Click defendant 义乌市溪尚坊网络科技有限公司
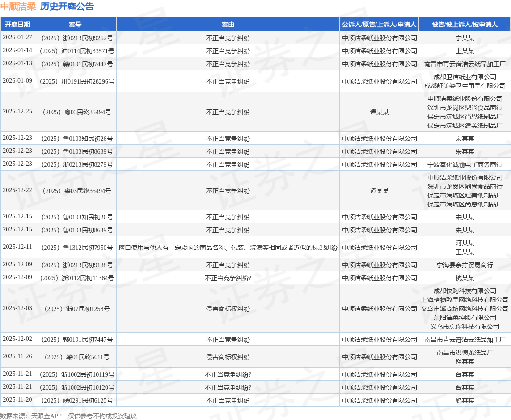 (465, 309)
